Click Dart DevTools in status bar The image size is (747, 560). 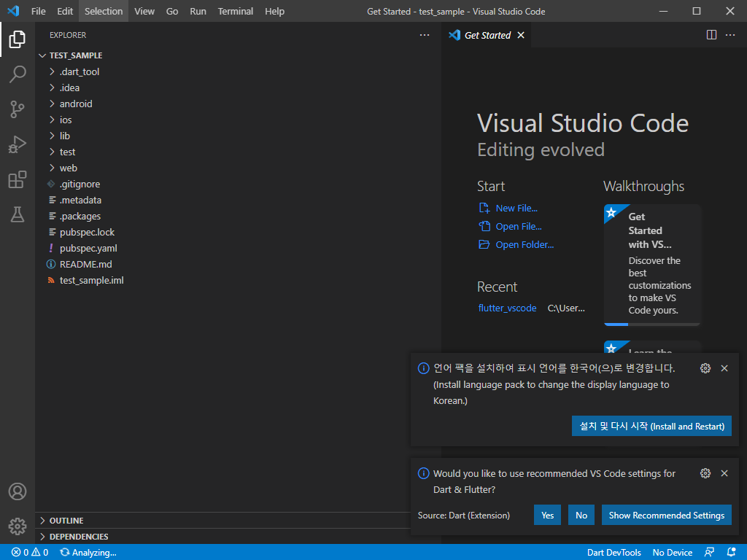(x=614, y=553)
